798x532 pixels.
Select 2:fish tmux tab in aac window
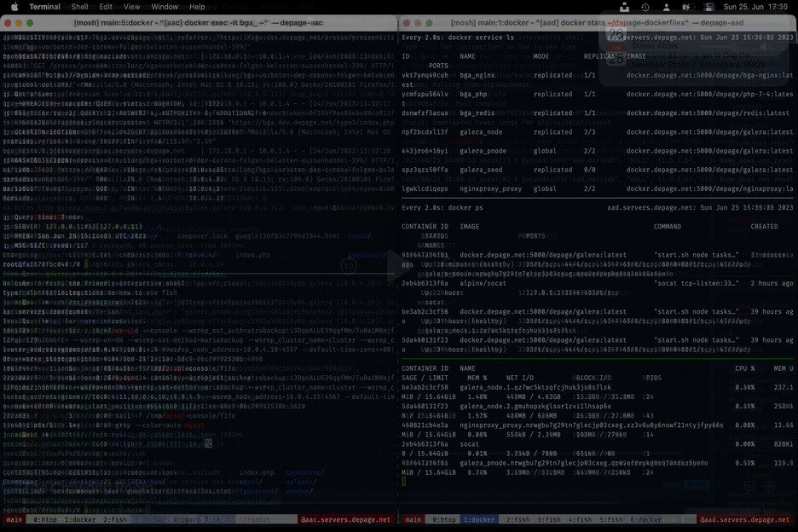pyautogui.click(x=115, y=520)
